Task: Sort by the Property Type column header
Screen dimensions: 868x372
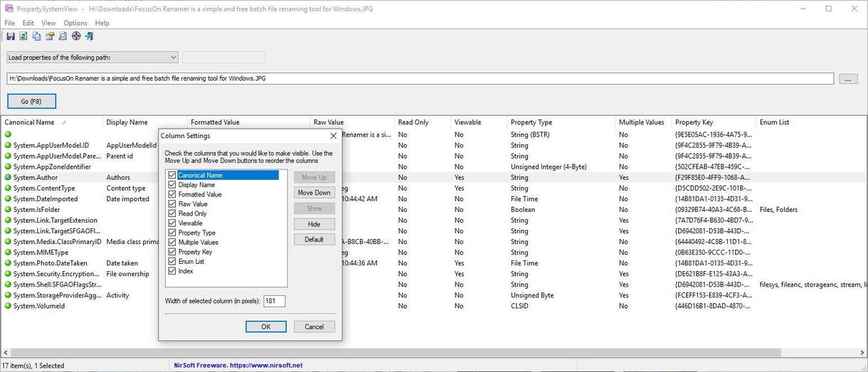Action: (561, 122)
